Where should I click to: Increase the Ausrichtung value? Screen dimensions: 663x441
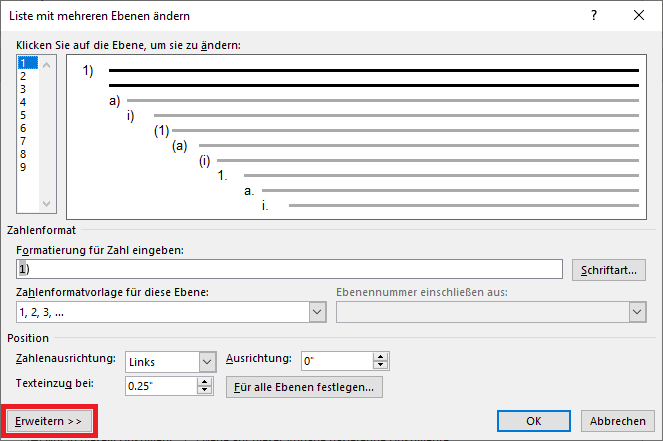381,357
